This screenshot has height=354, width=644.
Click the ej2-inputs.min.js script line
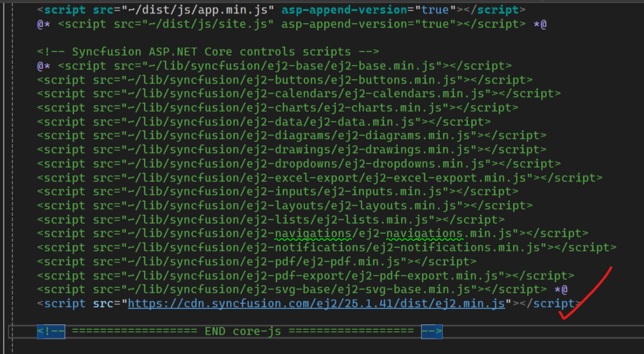click(x=277, y=191)
